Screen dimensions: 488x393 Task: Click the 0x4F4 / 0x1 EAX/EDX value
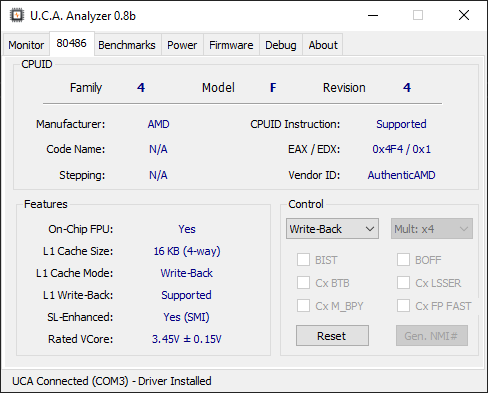pyautogui.click(x=401, y=149)
